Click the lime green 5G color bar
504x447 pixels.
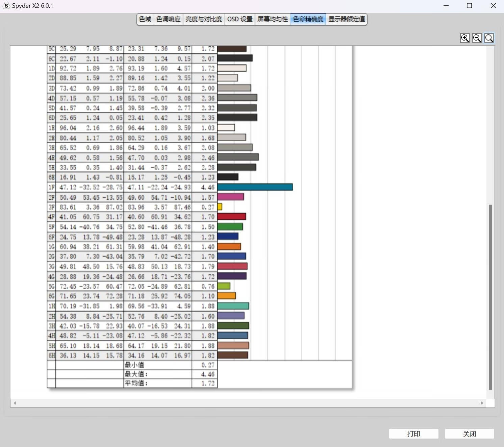click(224, 286)
